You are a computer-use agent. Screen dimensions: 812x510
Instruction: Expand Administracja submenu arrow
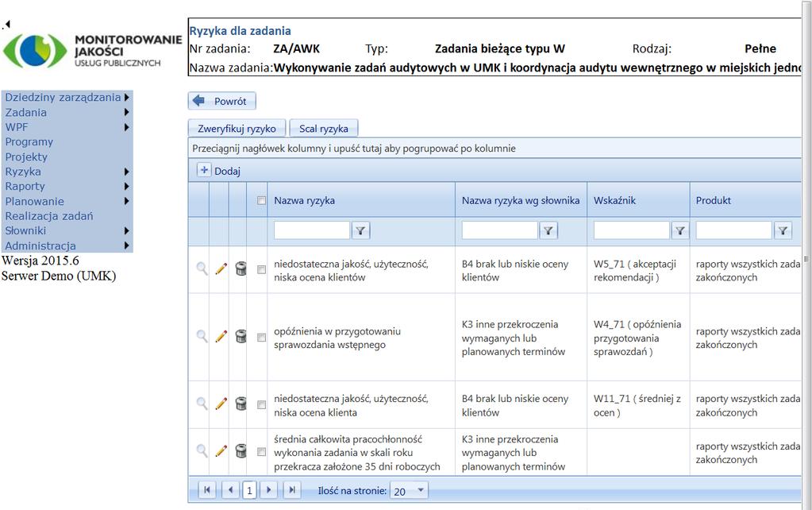coord(126,245)
